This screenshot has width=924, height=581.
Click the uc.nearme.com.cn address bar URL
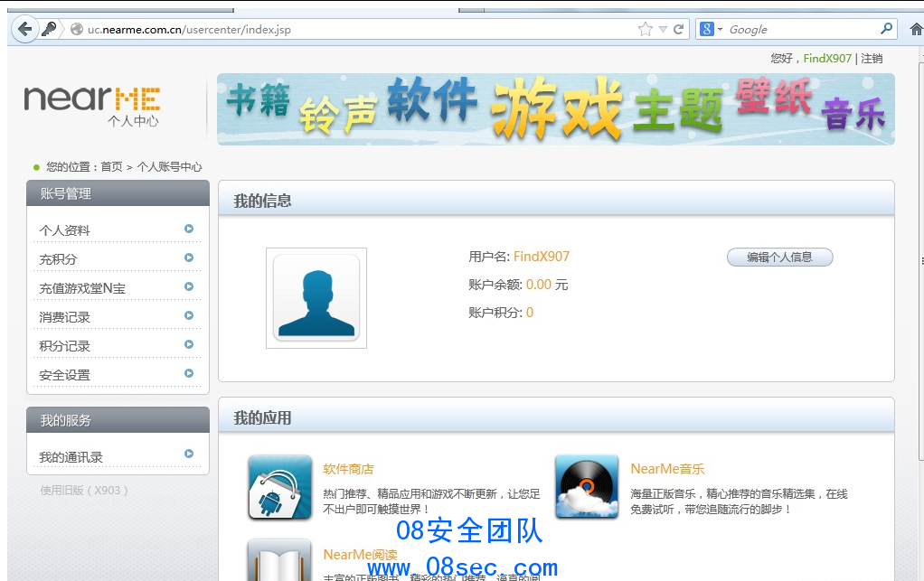(189, 30)
